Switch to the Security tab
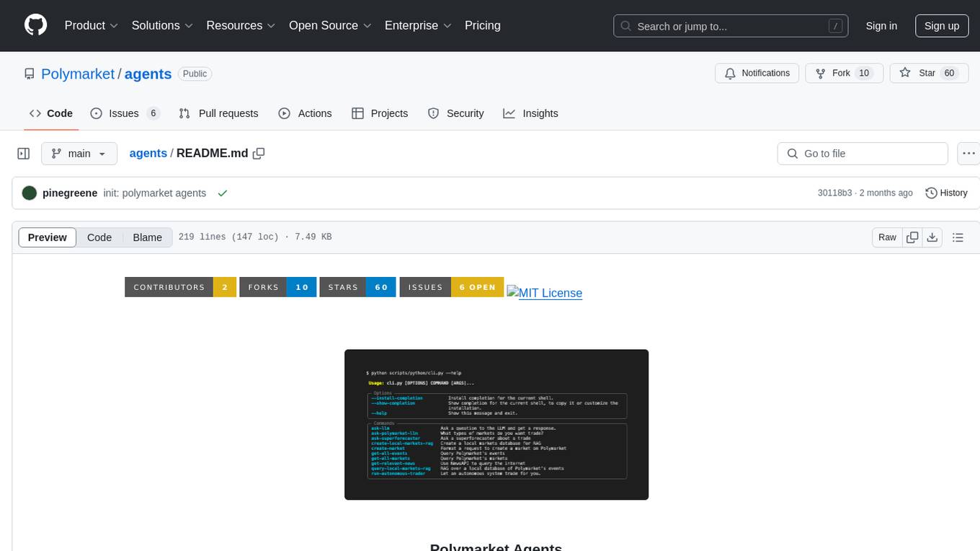The image size is (980, 551). click(x=455, y=113)
